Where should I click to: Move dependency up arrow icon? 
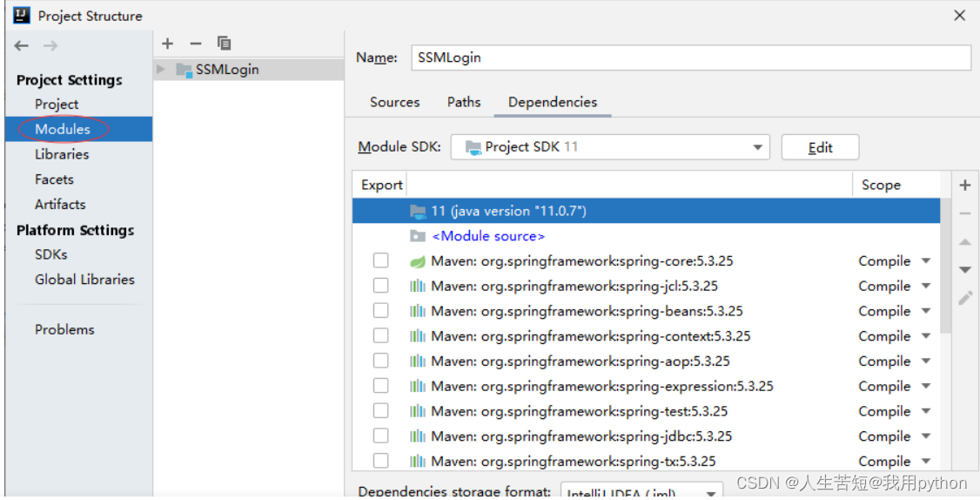click(965, 241)
